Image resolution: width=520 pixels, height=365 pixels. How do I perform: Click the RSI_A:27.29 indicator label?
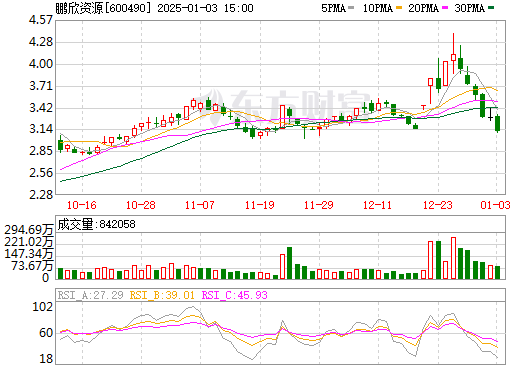91,295
